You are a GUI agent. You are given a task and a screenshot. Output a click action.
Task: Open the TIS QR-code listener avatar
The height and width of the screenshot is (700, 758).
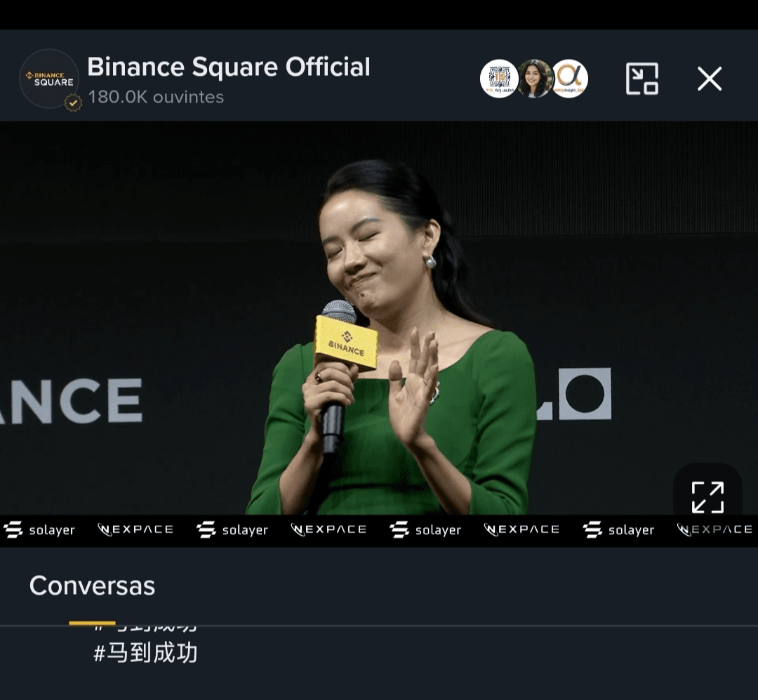coord(499,79)
